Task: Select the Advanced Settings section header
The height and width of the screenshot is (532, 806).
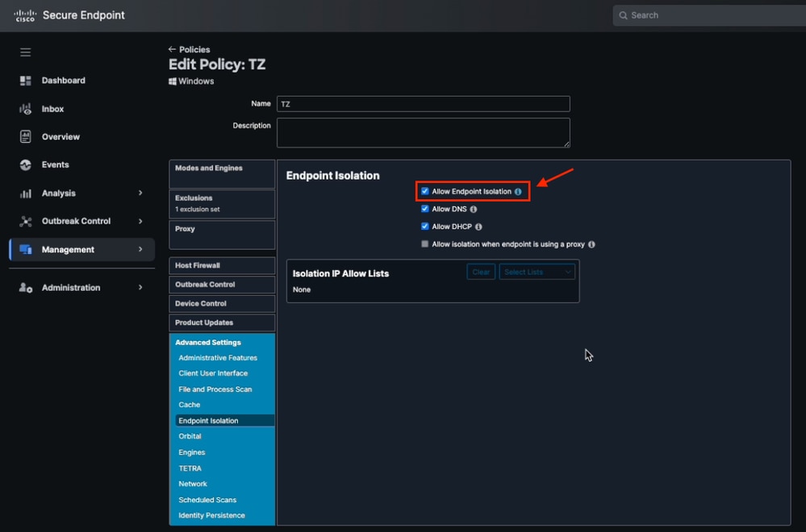Action: (x=207, y=343)
